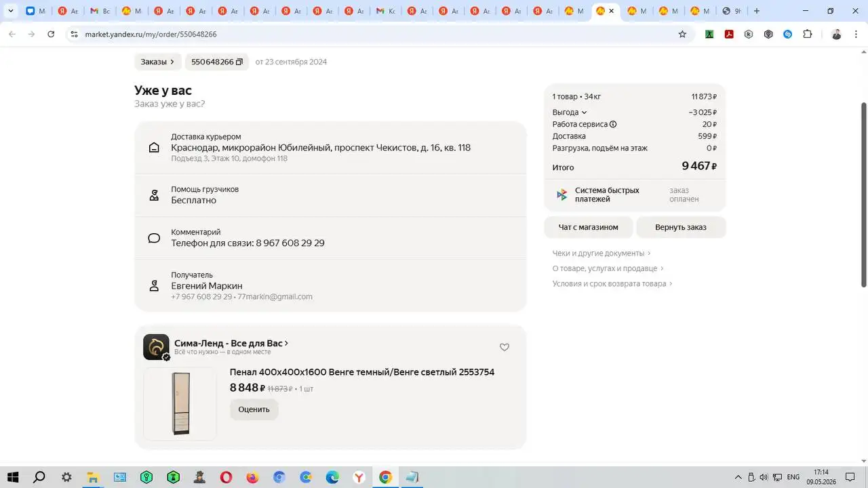Copy order number 550648266 using the copy icon

(x=239, y=62)
